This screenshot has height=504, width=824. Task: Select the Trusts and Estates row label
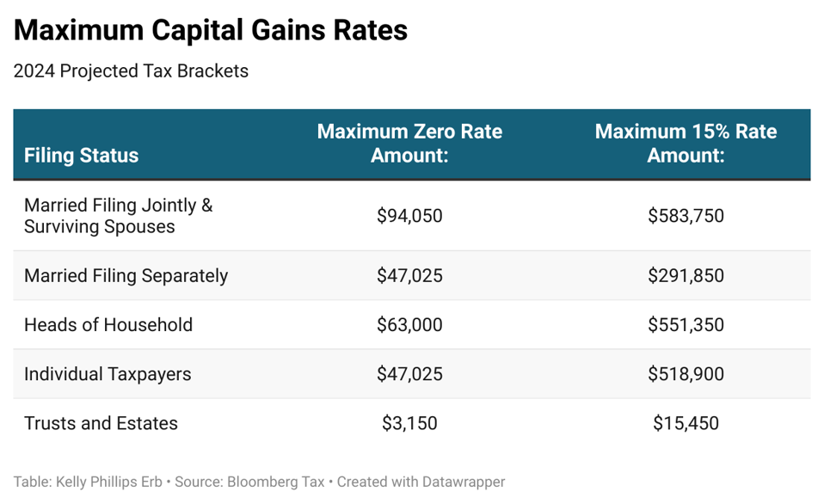101,423
